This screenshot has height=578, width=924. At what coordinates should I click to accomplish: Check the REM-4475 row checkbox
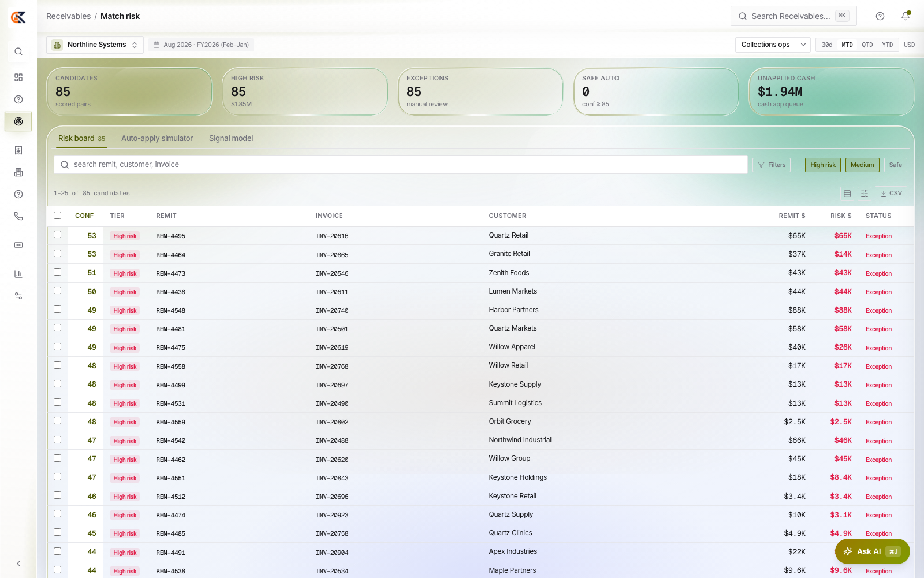click(x=57, y=347)
